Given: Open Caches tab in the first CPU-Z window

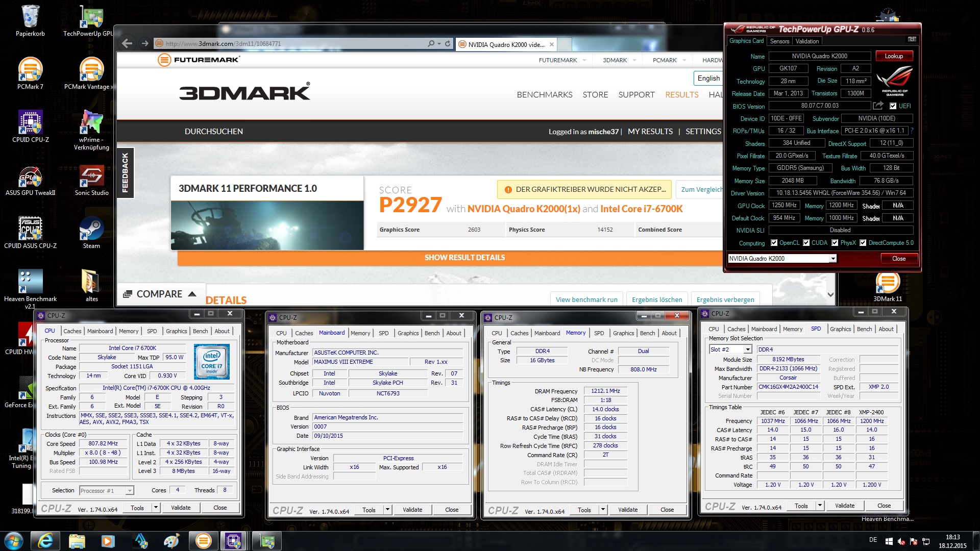Looking at the screenshot, I should [x=72, y=331].
